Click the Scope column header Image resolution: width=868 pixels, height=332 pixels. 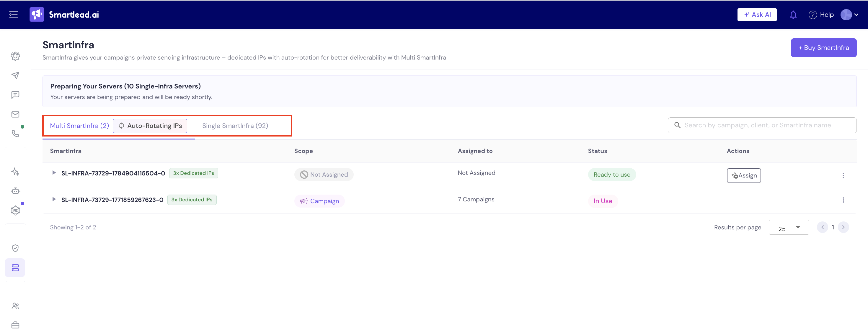304,151
